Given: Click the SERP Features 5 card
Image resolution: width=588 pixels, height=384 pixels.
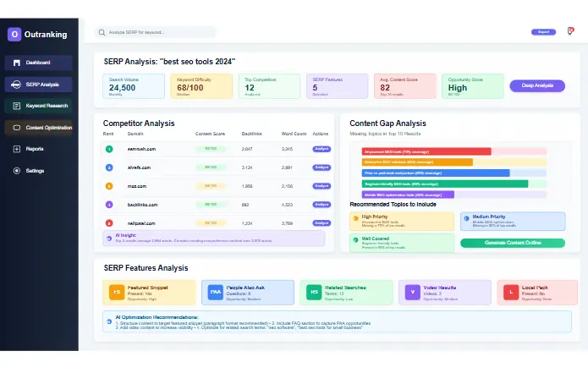Looking at the screenshot, I should tap(337, 86).
